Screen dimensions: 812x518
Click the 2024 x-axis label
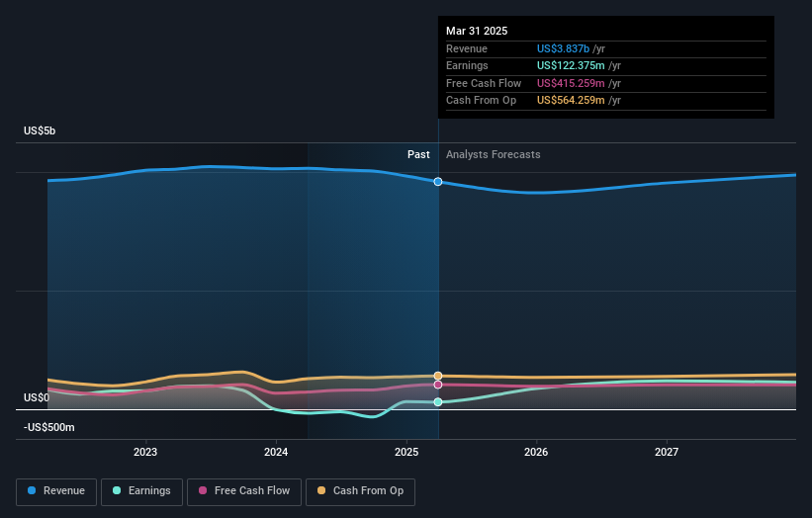[276, 453]
